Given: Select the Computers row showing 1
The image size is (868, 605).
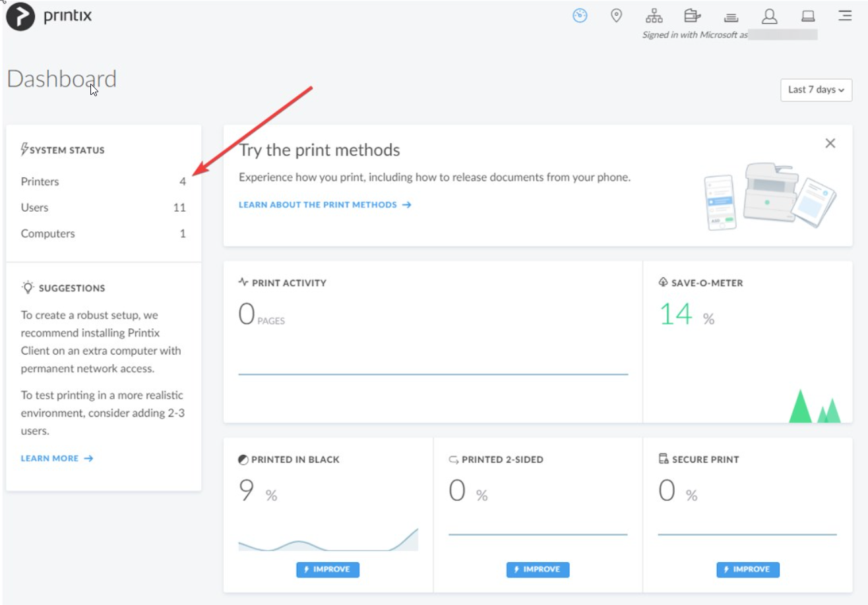Looking at the screenshot, I should [104, 233].
